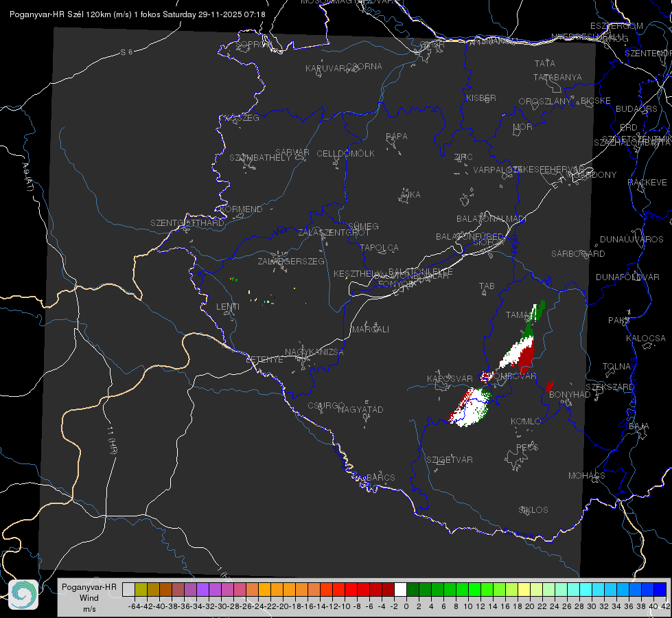Image resolution: width=672 pixels, height=618 pixels.
Task: Click the LETENYE city label
Action: point(264,360)
